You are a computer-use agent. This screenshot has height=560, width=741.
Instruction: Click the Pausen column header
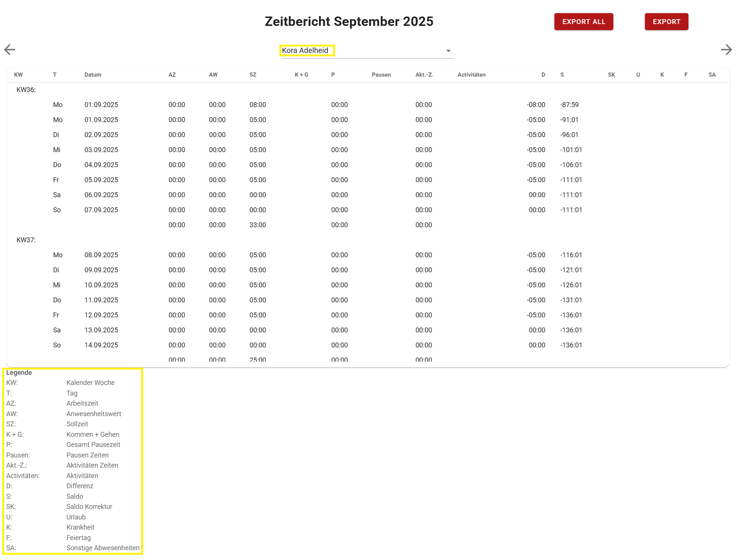tap(381, 75)
